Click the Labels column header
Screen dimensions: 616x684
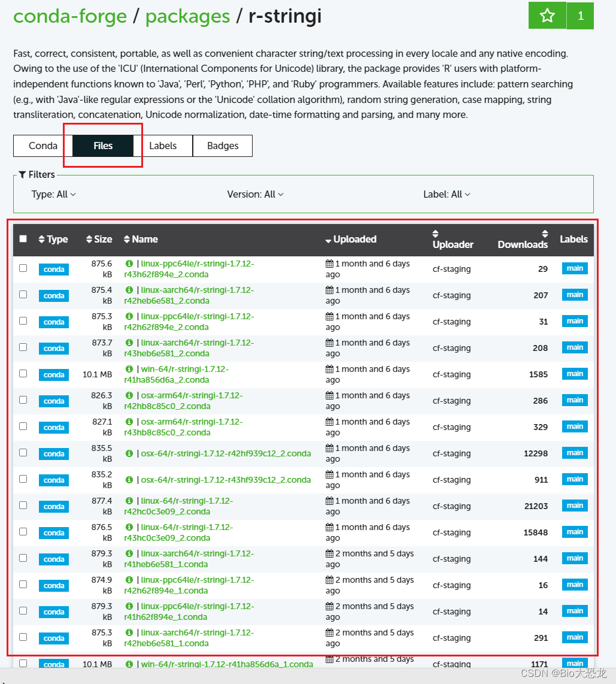point(573,239)
